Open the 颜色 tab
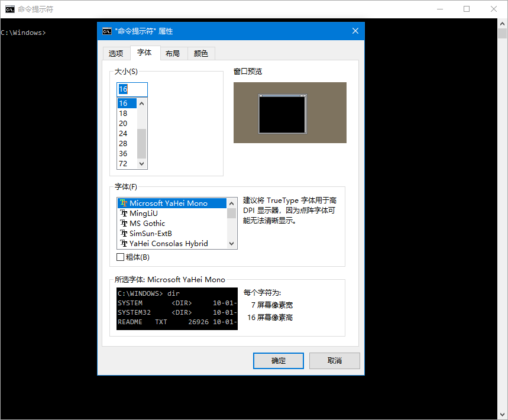Image resolution: width=508 pixels, height=420 pixels. coord(201,53)
